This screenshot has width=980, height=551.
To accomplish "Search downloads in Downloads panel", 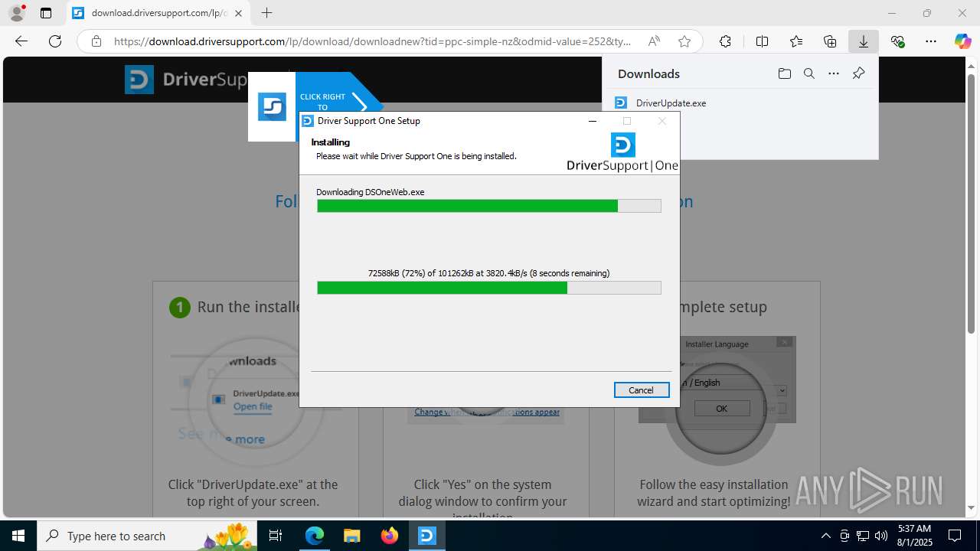I will coord(808,73).
